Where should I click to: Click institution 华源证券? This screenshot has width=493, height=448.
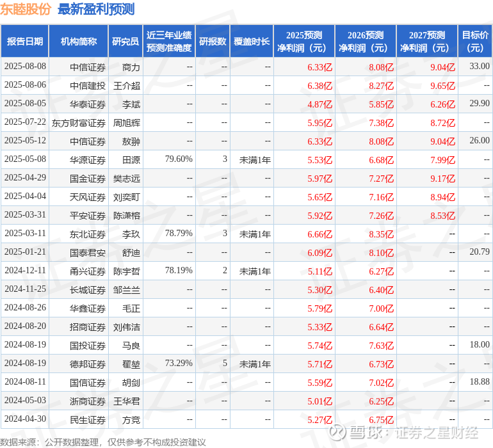[88, 160]
